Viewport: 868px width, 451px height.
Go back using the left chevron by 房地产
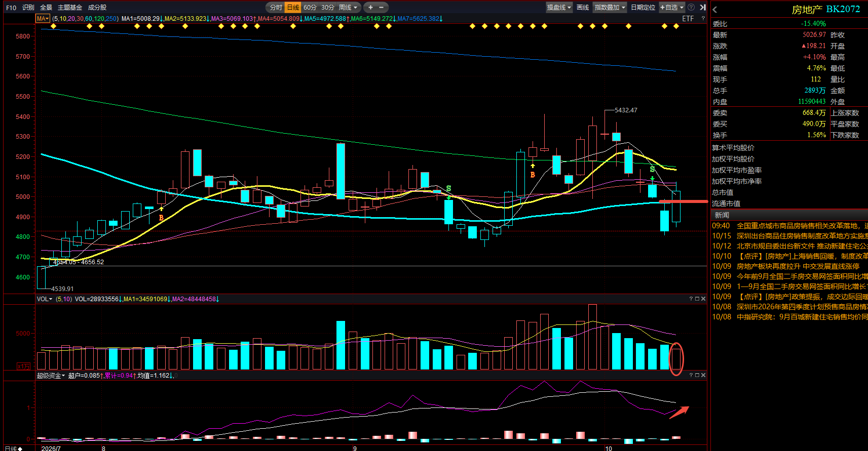(x=715, y=10)
